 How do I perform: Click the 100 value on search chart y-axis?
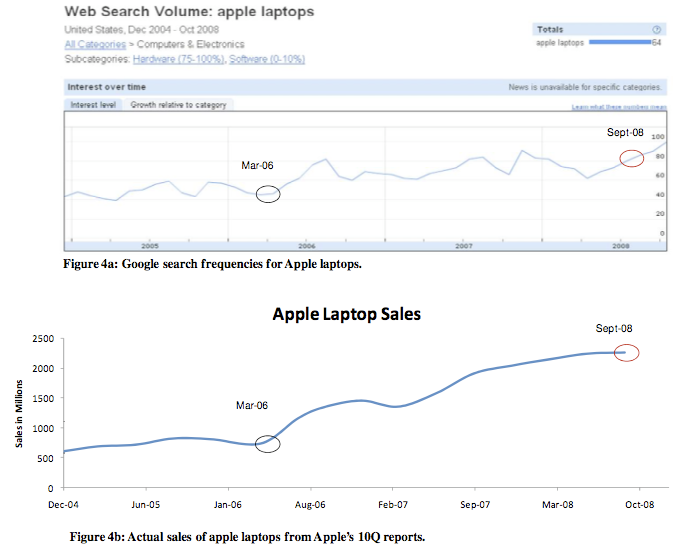[658, 137]
